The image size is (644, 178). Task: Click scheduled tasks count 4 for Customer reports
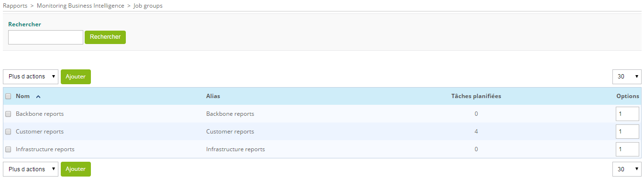click(476, 132)
